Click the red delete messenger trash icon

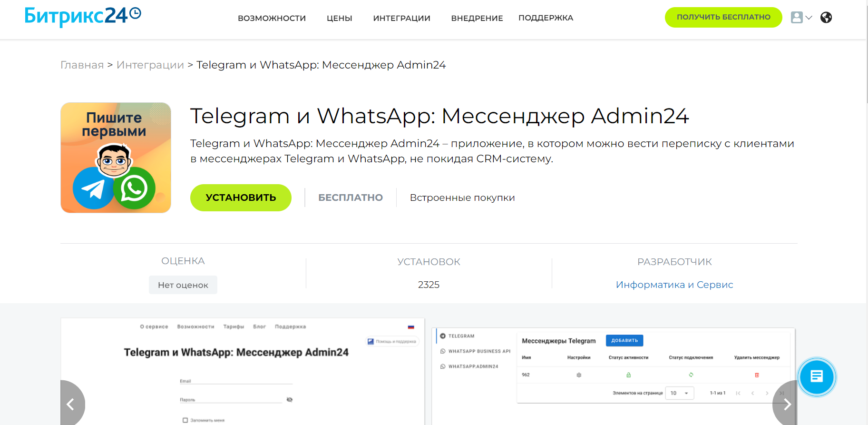pyautogui.click(x=757, y=375)
